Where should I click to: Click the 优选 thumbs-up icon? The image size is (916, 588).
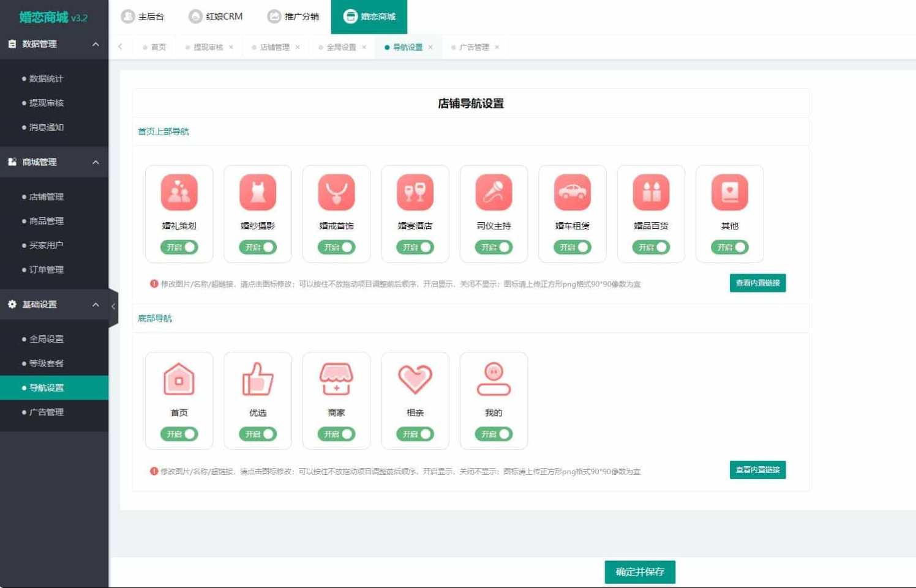[258, 379]
